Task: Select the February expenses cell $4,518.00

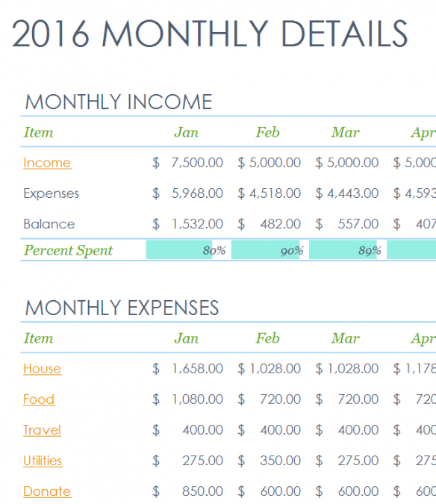Action: click(270, 193)
